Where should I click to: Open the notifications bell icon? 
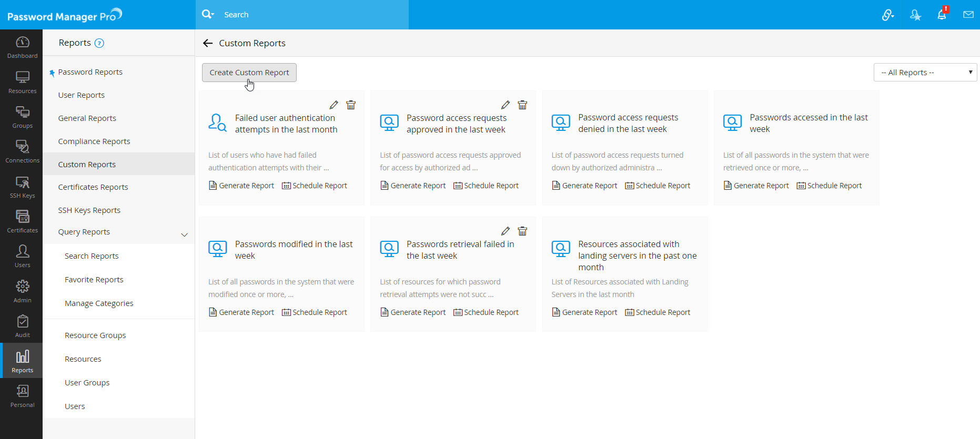click(x=942, y=15)
